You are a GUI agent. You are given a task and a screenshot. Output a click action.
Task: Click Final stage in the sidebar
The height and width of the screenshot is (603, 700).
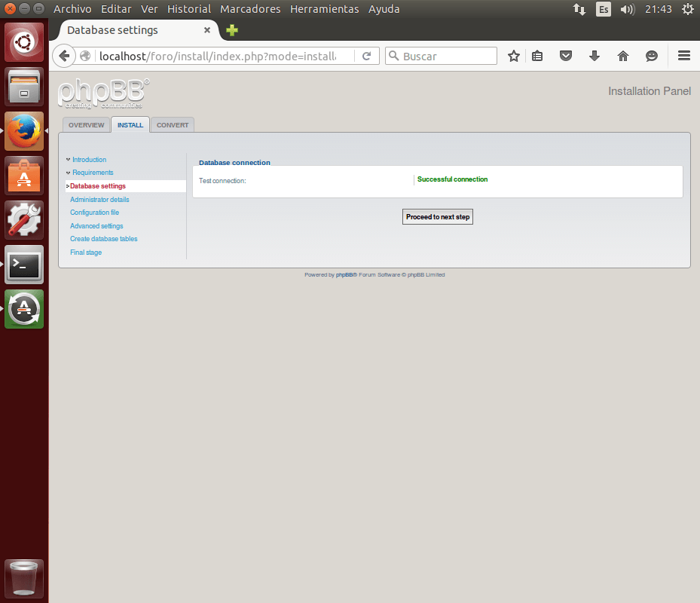86,252
